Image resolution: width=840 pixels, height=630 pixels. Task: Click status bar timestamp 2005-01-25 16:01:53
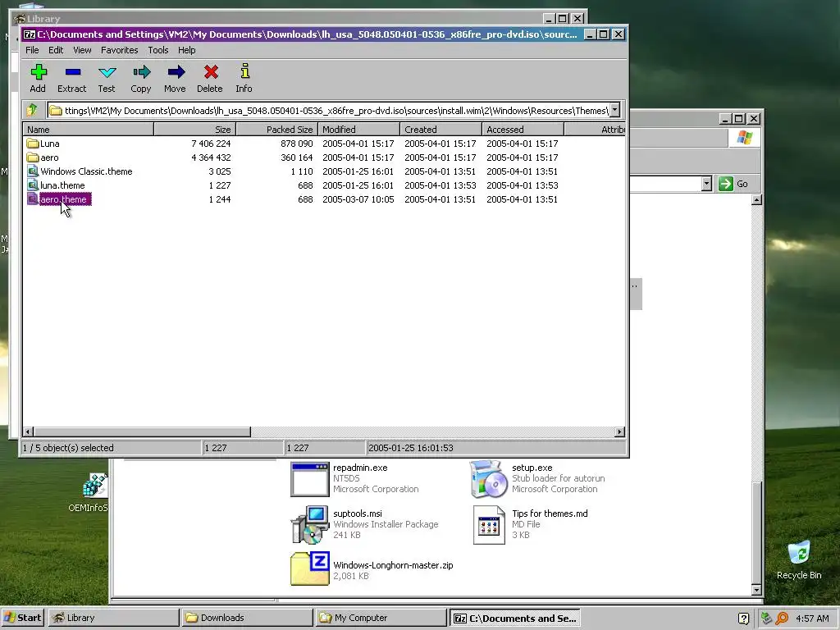click(x=411, y=448)
